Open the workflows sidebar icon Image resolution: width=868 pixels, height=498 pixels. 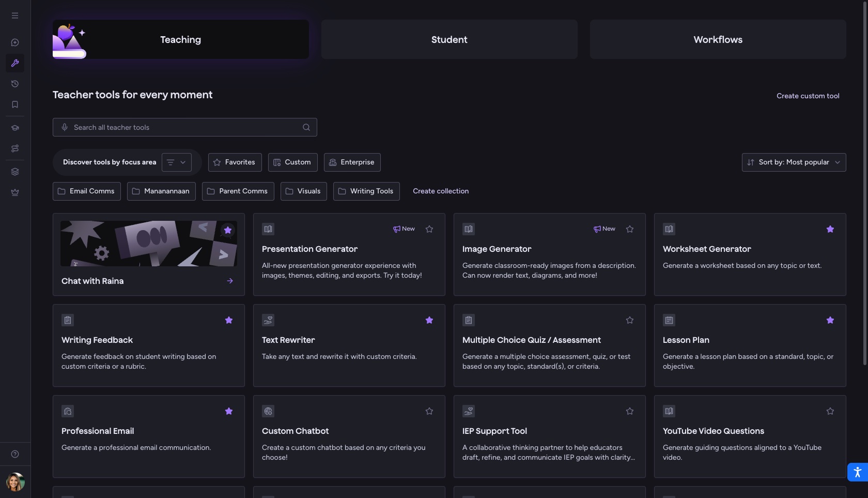[x=15, y=148]
